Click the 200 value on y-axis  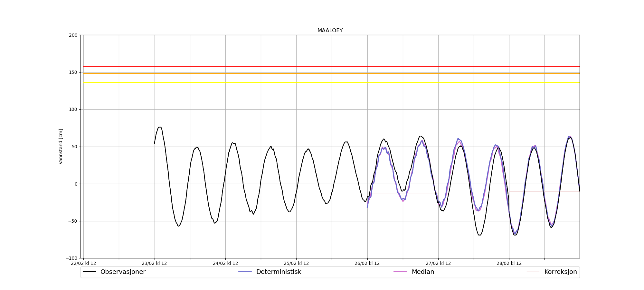point(73,35)
